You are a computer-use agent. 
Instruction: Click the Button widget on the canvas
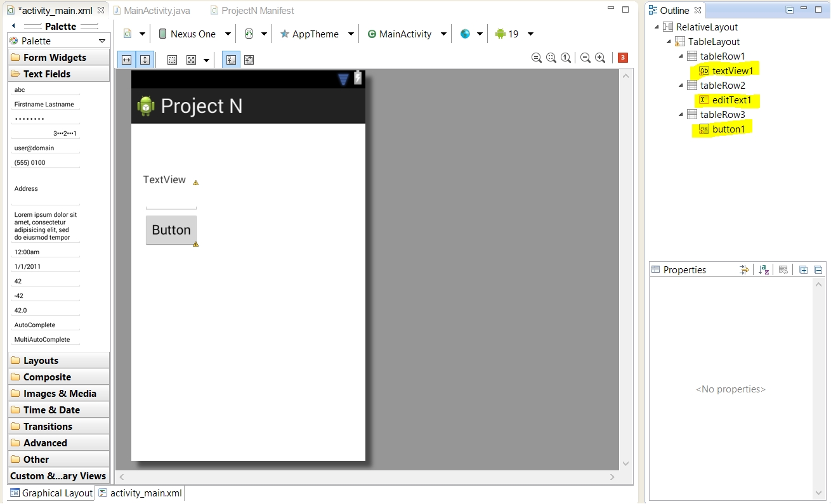[171, 230]
